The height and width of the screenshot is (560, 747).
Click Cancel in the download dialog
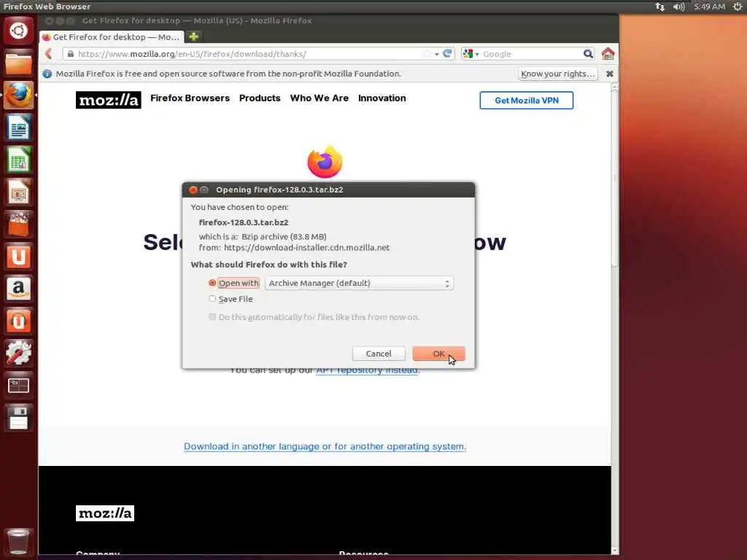coord(379,354)
